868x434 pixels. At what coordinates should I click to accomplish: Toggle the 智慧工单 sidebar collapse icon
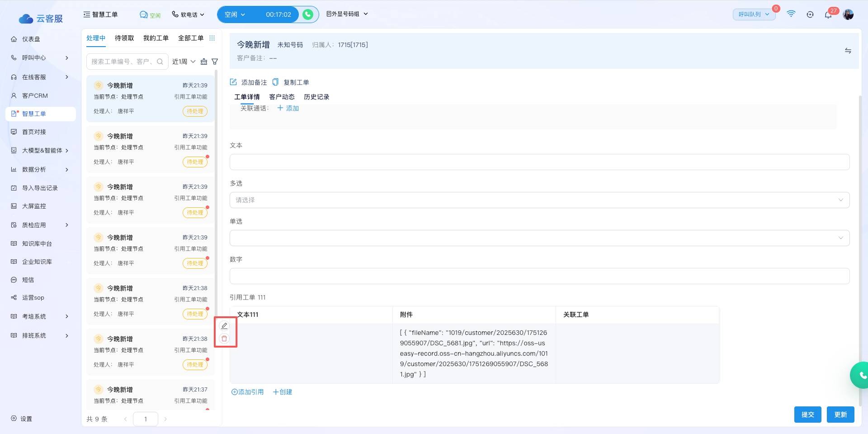(87, 14)
